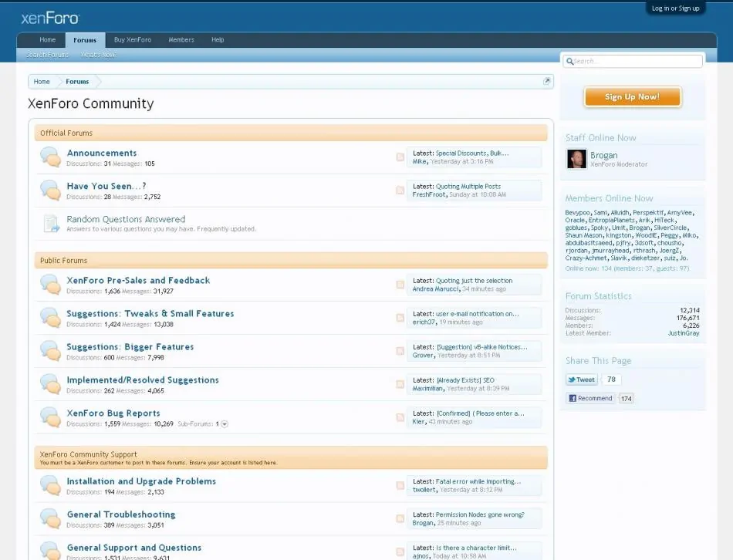Click the search magnifier icon

[569, 61]
